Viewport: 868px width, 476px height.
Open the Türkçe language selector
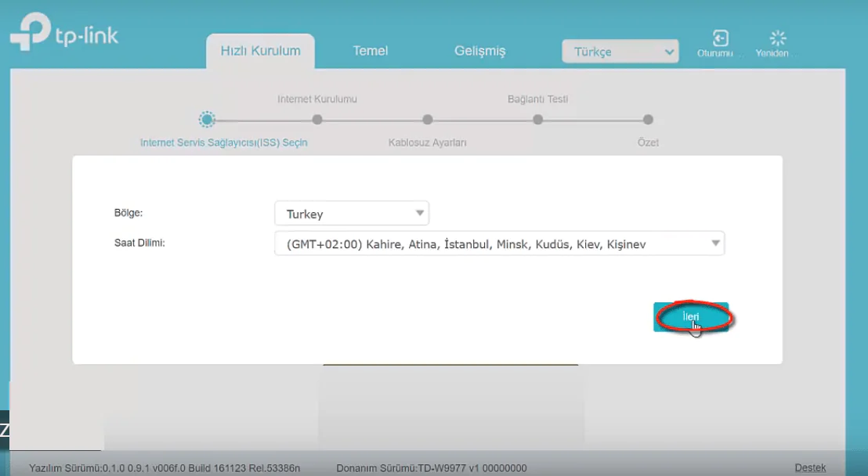(620, 52)
